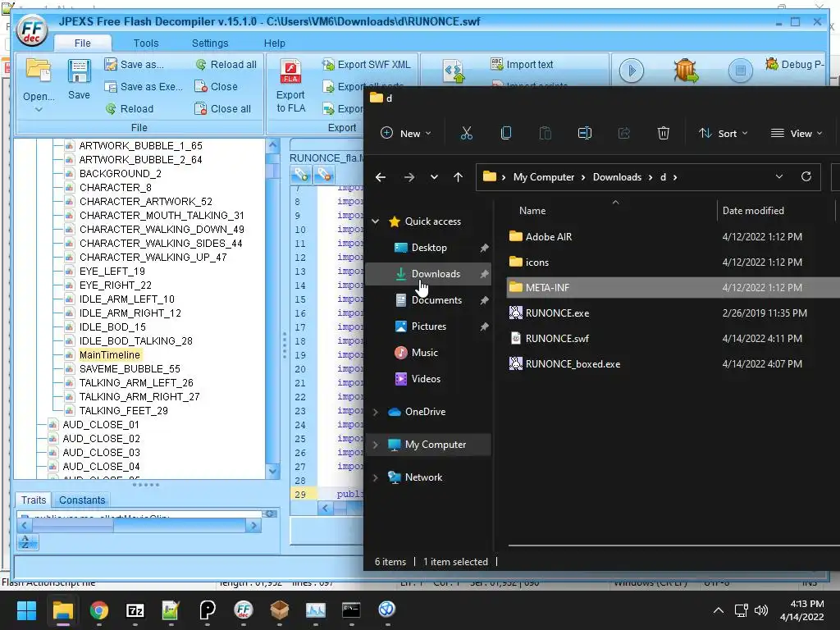
Task: Select SAVEME_BUBBLE_55 tree item
Action: (130, 368)
